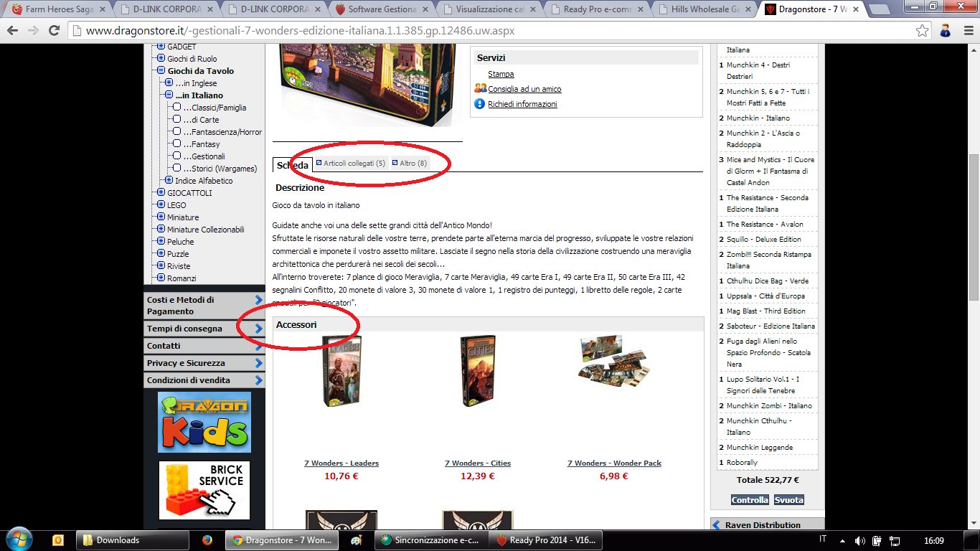Click the arrow icon on Costi e Metodi di Pagamento
Screen dimensions: 980x551
[259, 300]
